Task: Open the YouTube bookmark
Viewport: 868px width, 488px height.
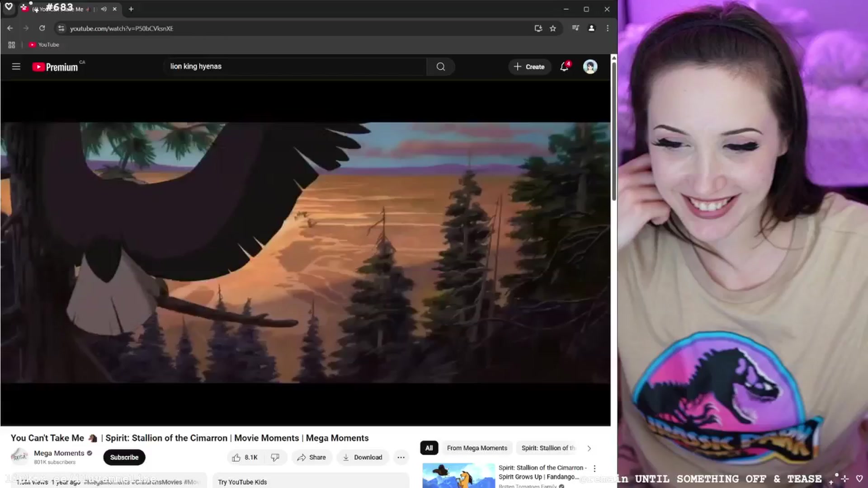Action: click(x=44, y=45)
